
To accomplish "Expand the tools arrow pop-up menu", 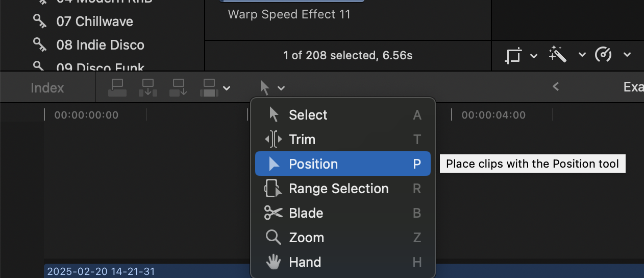I will pos(271,87).
